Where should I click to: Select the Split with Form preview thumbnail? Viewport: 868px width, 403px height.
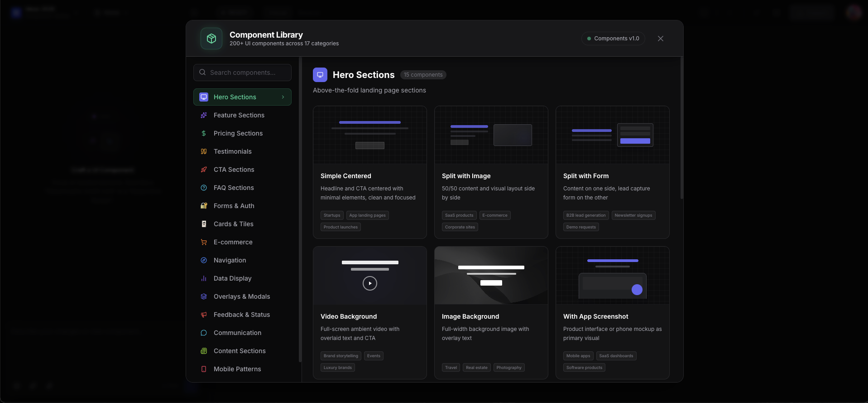click(613, 135)
